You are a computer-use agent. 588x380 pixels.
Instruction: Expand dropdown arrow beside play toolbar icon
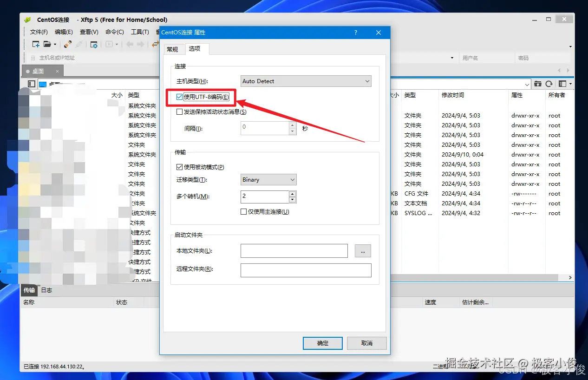[117, 45]
